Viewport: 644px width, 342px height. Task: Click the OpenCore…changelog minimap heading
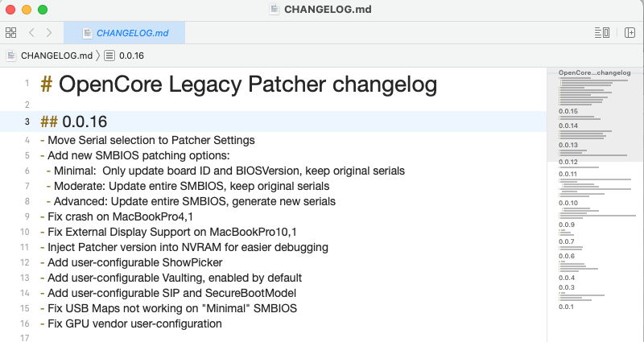pos(594,72)
